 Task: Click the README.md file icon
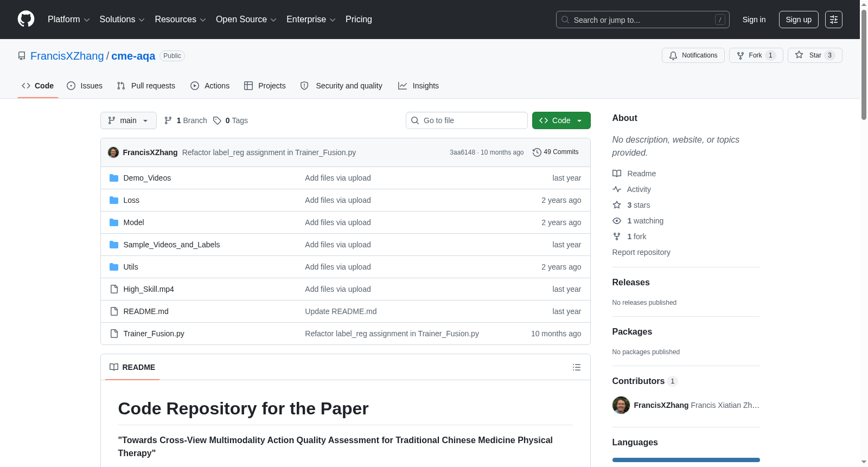pyautogui.click(x=114, y=311)
